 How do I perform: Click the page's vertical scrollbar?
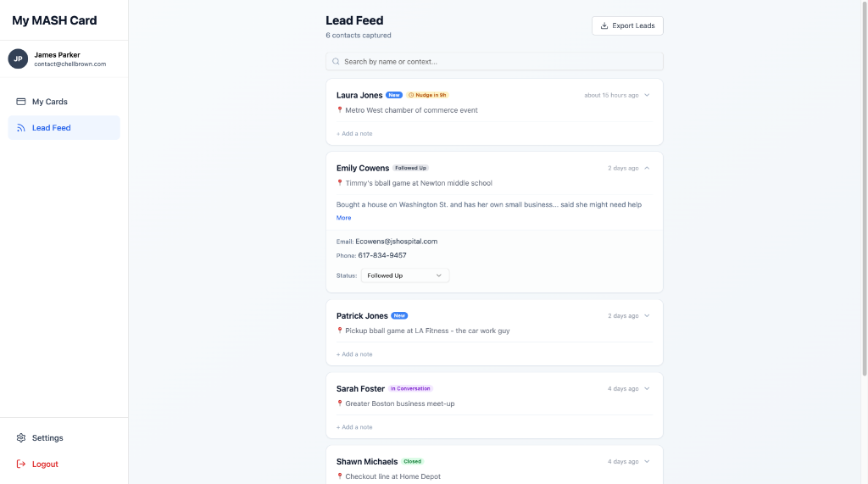pyautogui.click(x=864, y=188)
